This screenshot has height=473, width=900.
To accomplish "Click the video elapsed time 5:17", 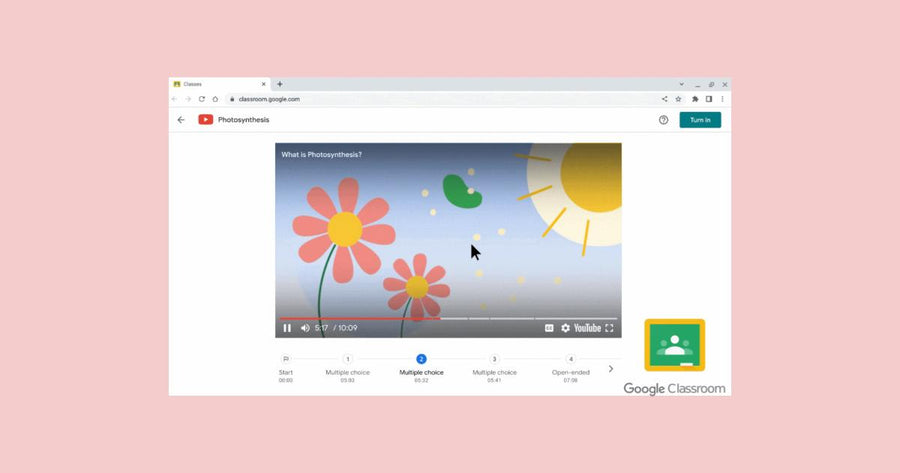I will click(x=321, y=328).
